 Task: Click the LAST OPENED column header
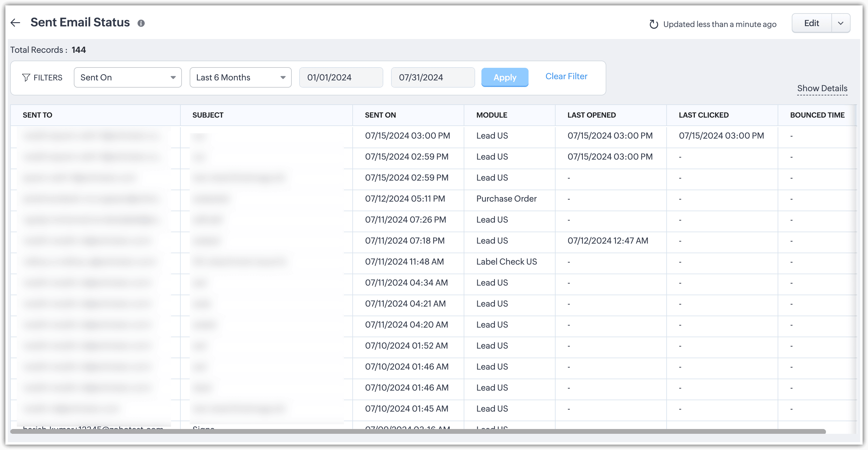591,115
